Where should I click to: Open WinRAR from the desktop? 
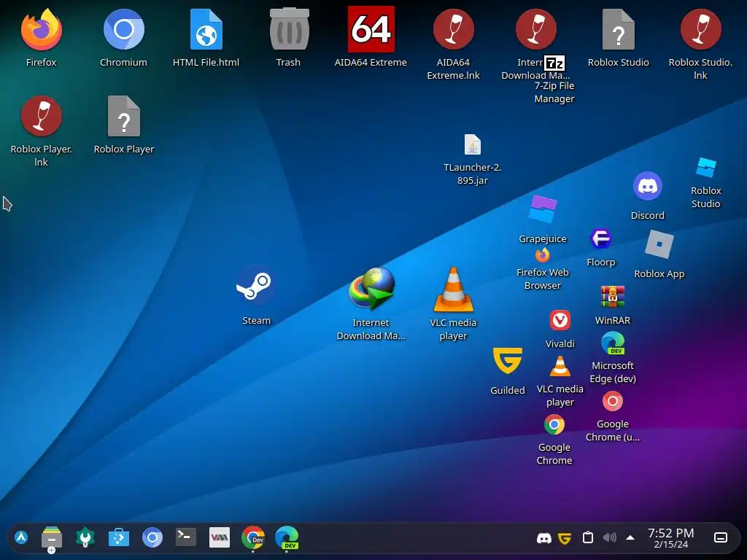point(613,297)
